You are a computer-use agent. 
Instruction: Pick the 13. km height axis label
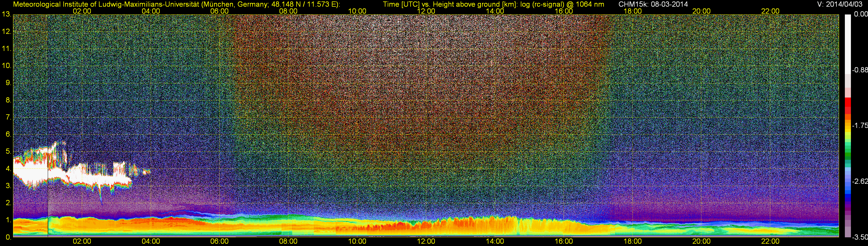click(x=7, y=14)
